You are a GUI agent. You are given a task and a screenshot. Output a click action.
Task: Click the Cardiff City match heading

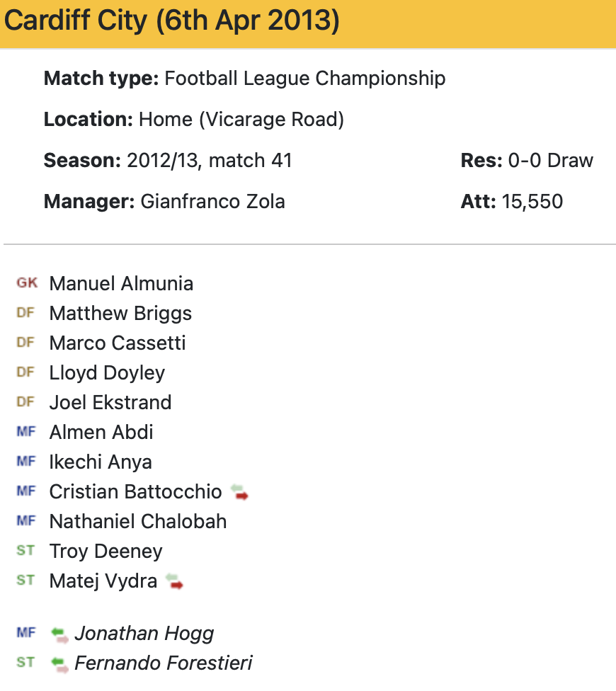[172, 22]
